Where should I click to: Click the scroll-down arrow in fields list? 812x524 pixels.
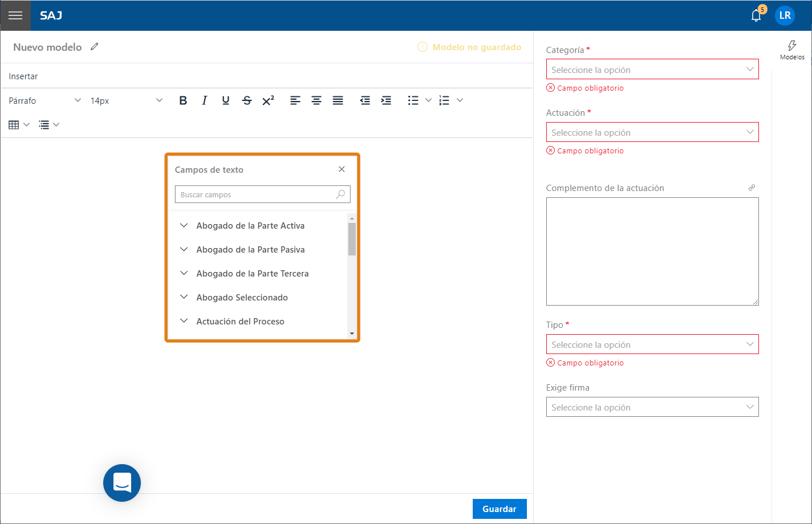(x=352, y=334)
